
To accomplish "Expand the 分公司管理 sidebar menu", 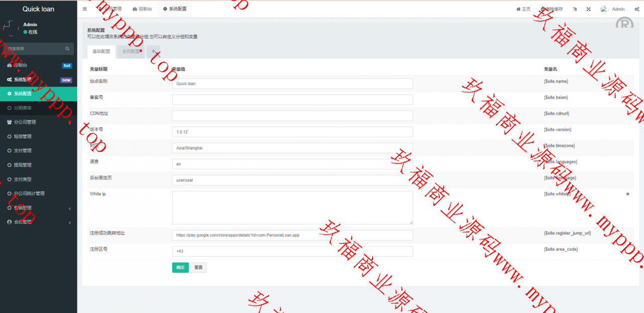I will click(x=38, y=122).
